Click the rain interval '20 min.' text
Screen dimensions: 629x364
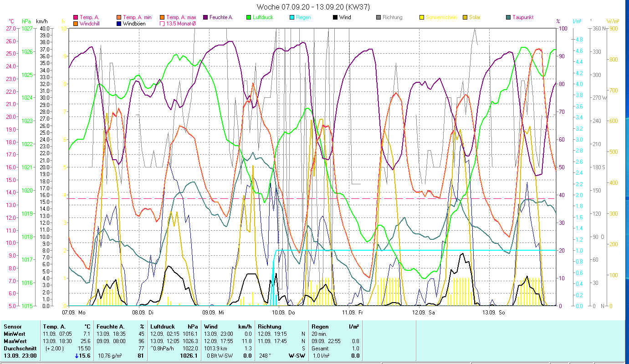click(x=320, y=334)
